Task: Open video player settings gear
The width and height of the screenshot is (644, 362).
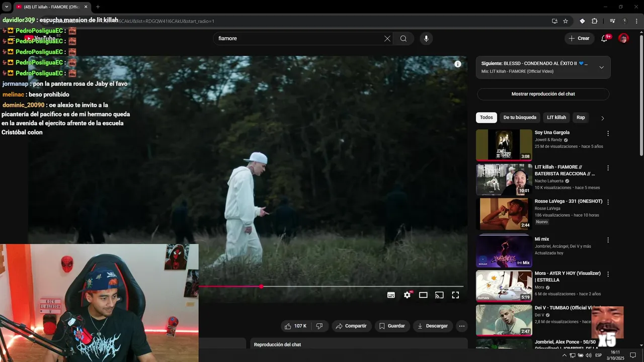Action: click(408, 295)
